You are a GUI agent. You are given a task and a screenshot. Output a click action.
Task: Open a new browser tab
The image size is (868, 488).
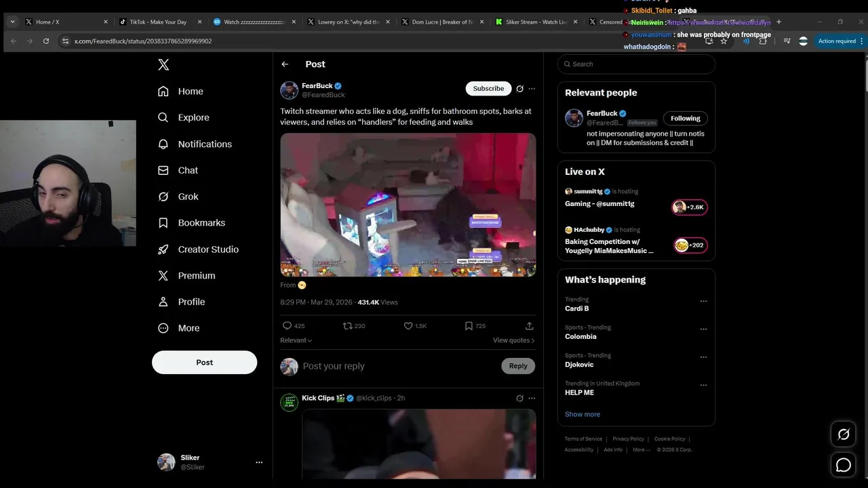[778, 22]
